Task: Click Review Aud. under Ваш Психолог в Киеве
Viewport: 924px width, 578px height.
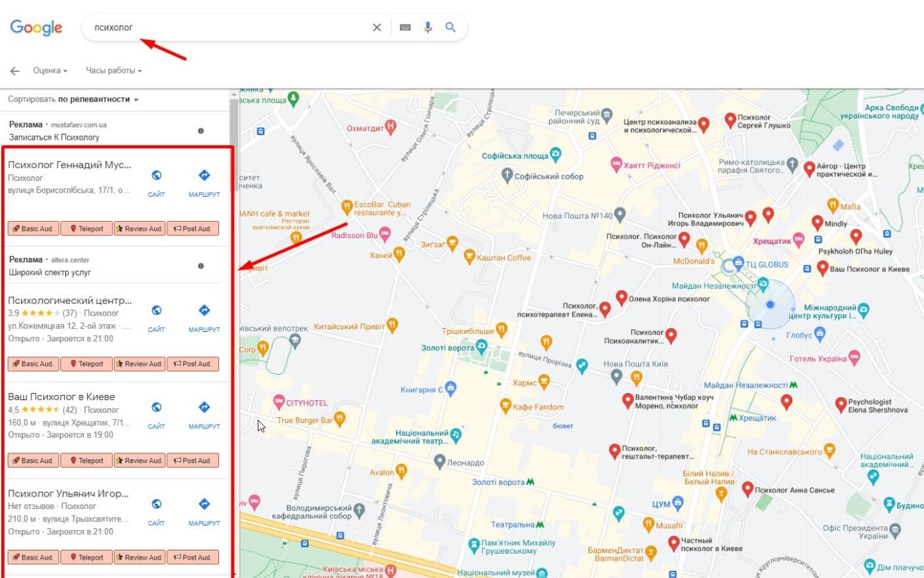Action: pyautogui.click(x=139, y=461)
